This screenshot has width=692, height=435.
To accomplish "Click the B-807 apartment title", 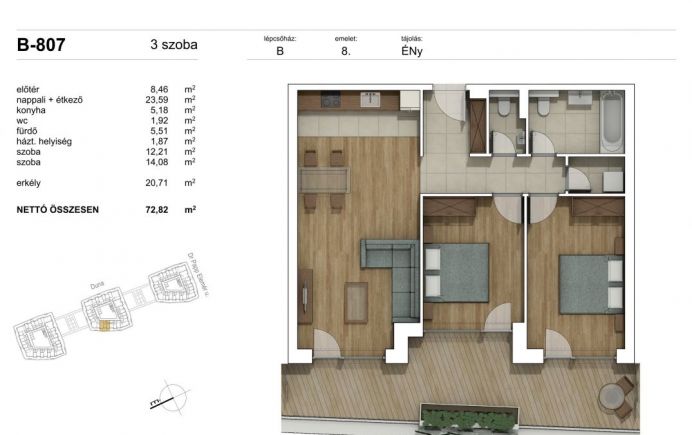I will point(41,45).
